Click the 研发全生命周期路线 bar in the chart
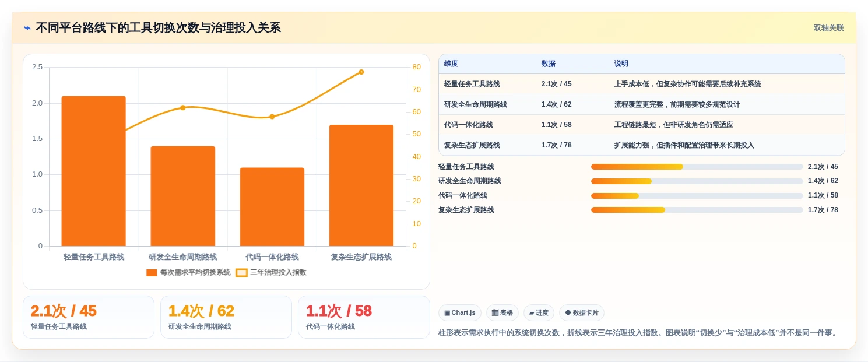Viewport: 868px width, 362px height. [183, 196]
